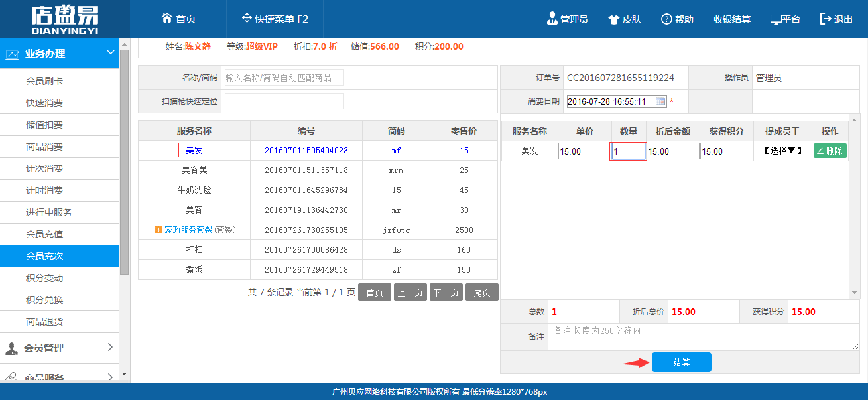Select the 美发 row in service list
The width and height of the screenshot is (868, 400).
(x=318, y=151)
